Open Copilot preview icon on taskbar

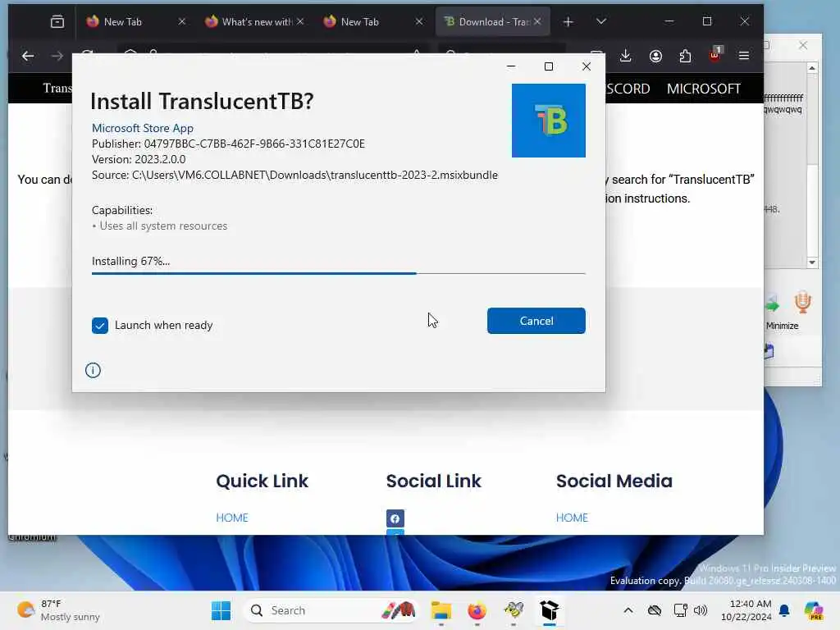814,610
